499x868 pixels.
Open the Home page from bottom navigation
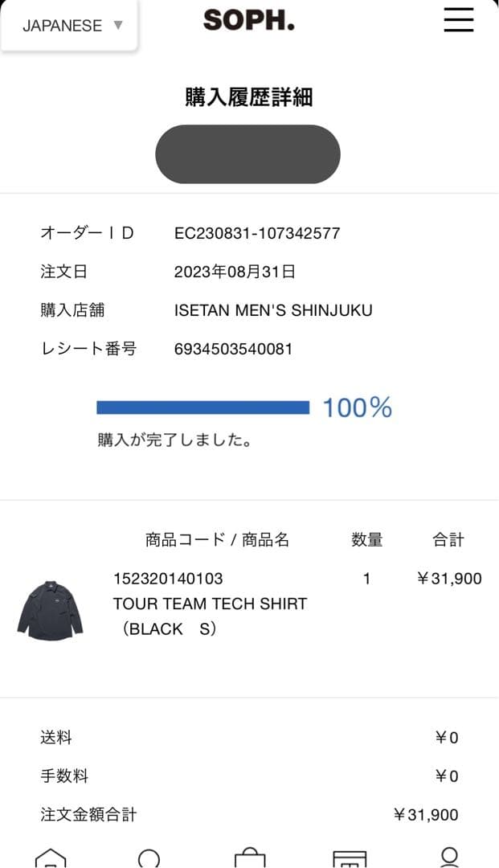50,857
